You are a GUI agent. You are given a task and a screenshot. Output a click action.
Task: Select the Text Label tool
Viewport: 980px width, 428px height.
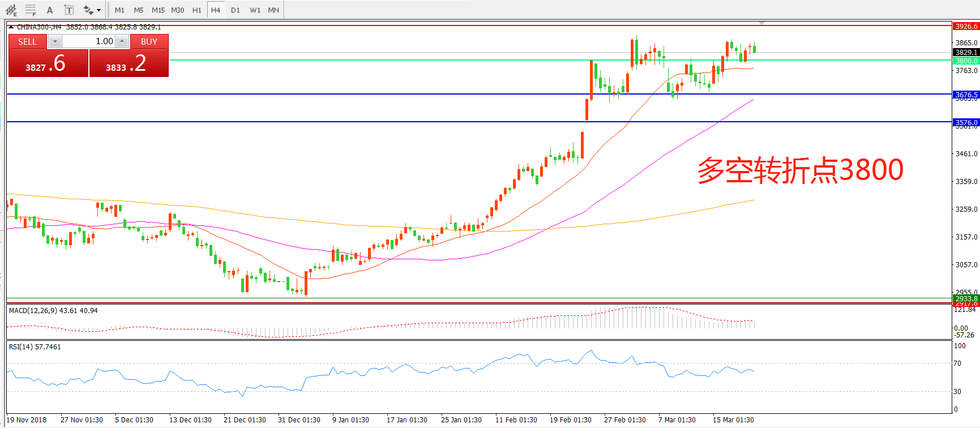(69, 10)
